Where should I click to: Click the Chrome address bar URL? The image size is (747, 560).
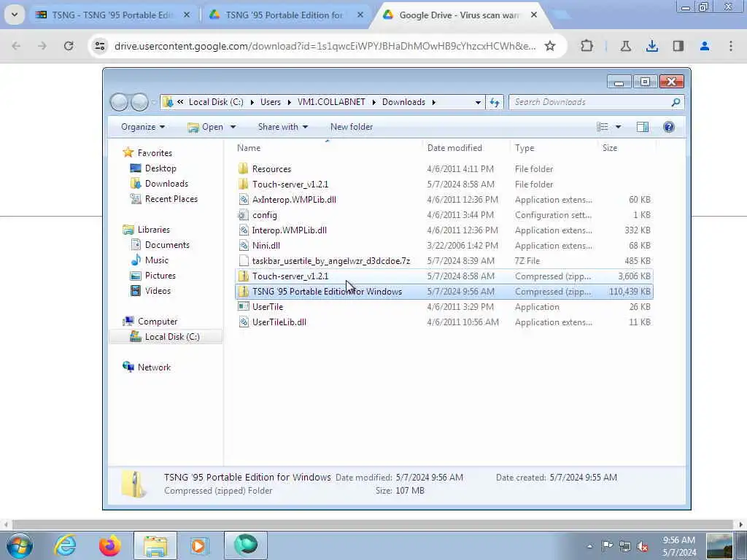[325, 46]
